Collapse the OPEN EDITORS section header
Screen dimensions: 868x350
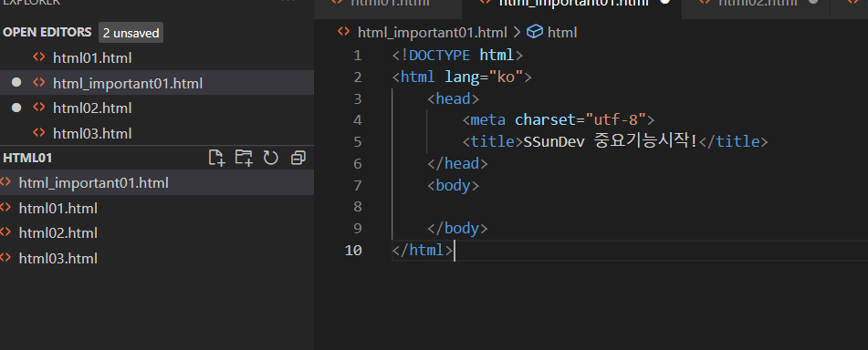coord(47,32)
